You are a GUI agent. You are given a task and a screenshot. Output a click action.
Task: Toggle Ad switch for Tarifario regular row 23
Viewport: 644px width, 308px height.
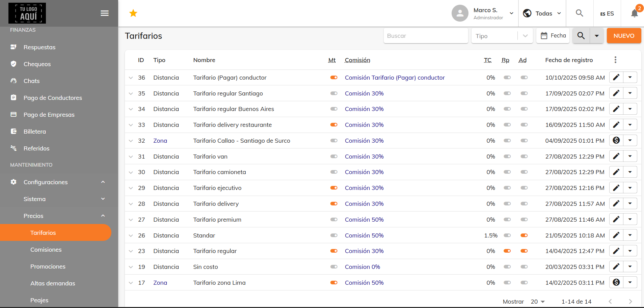tap(524, 251)
